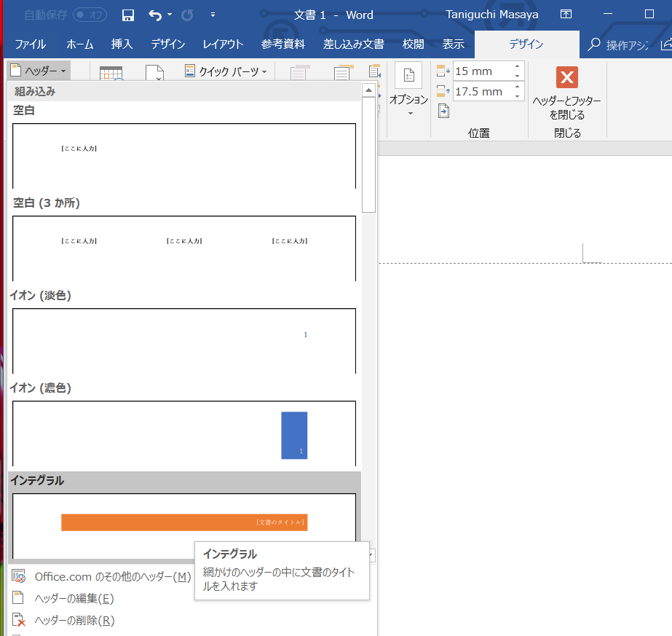The width and height of the screenshot is (672, 636).
Task: Click the 操作アシスト search magnifier
Action: [x=594, y=44]
